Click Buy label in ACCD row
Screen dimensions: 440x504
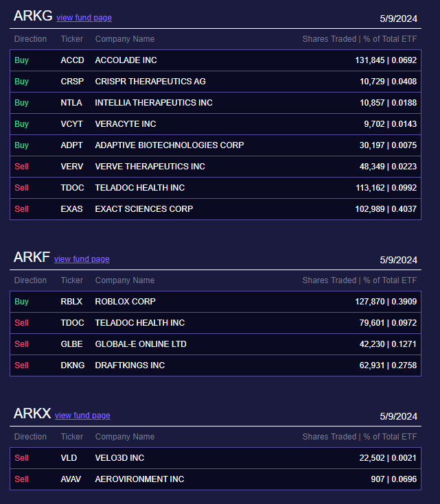pos(21,60)
